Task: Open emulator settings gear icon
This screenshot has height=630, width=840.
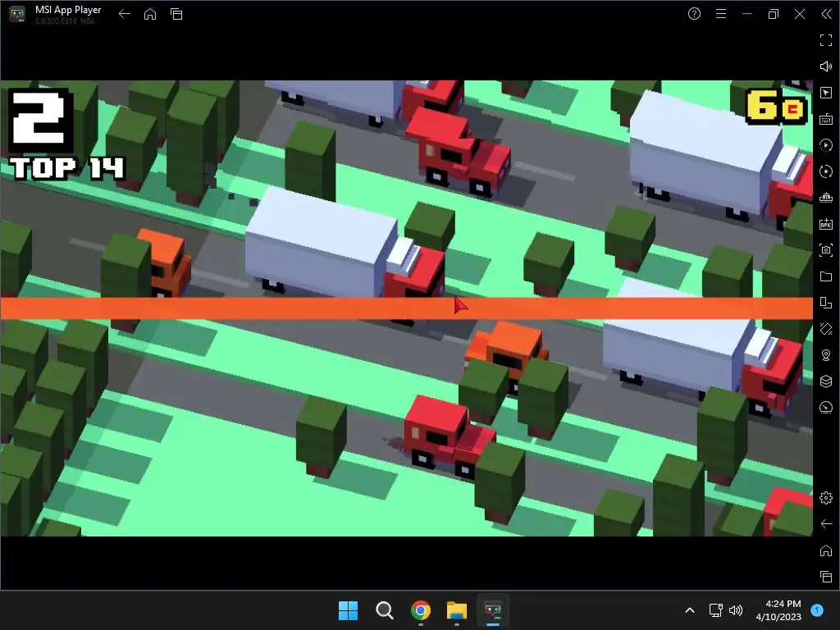Action: click(x=826, y=498)
